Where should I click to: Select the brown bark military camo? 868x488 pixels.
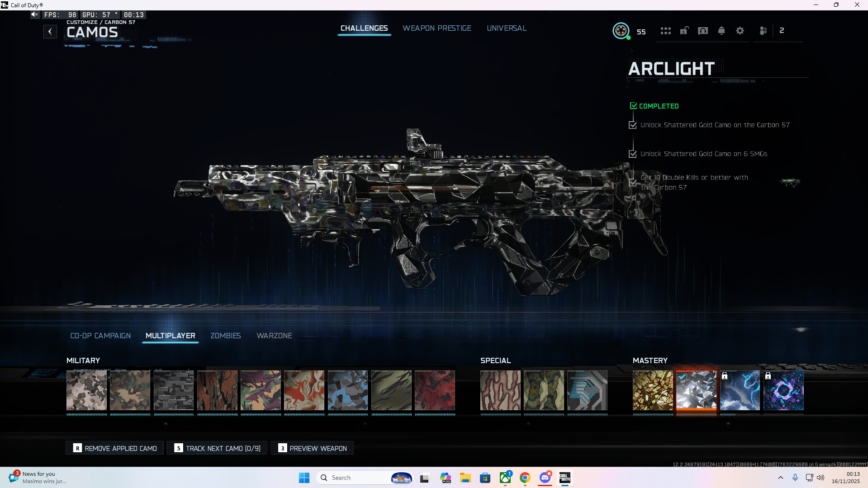coord(217,390)
